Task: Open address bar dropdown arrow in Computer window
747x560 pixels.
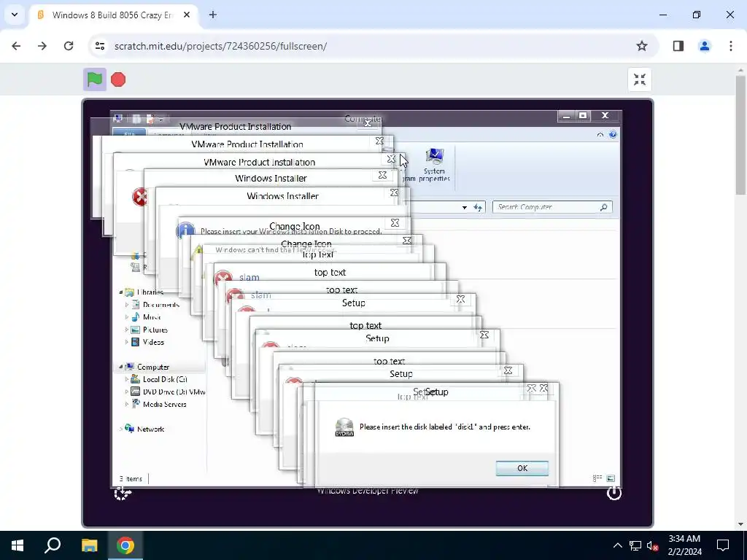Action: tap(465, 208)
